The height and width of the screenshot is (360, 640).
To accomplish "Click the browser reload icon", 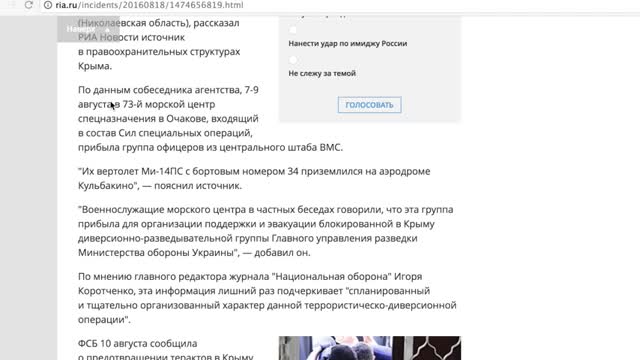I will click(29, 5).
